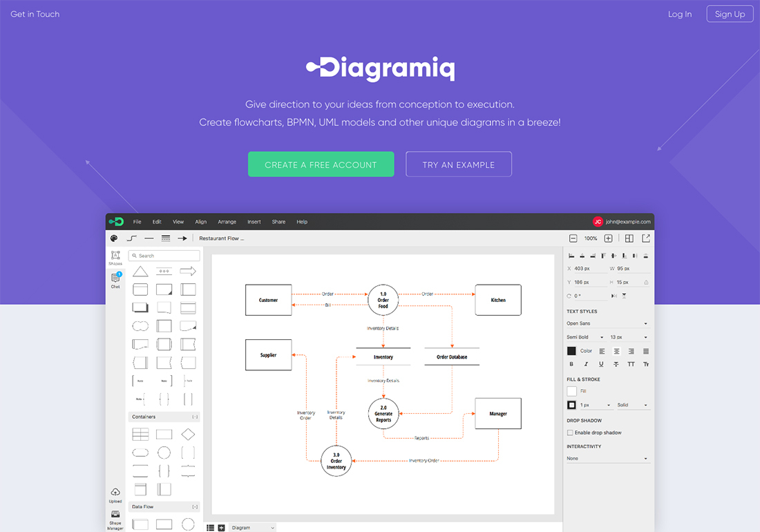Select the arrow line-end tool
760x532 pixels.
(182, 238)
